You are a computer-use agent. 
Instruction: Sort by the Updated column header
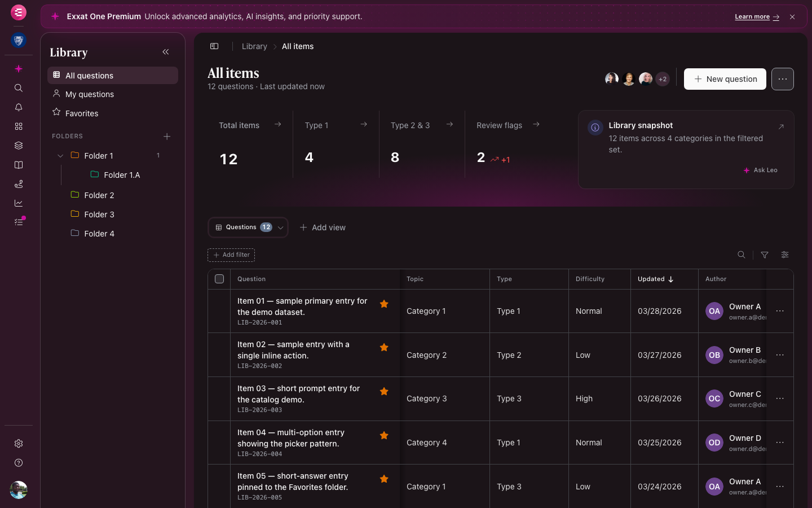(655, 279)
